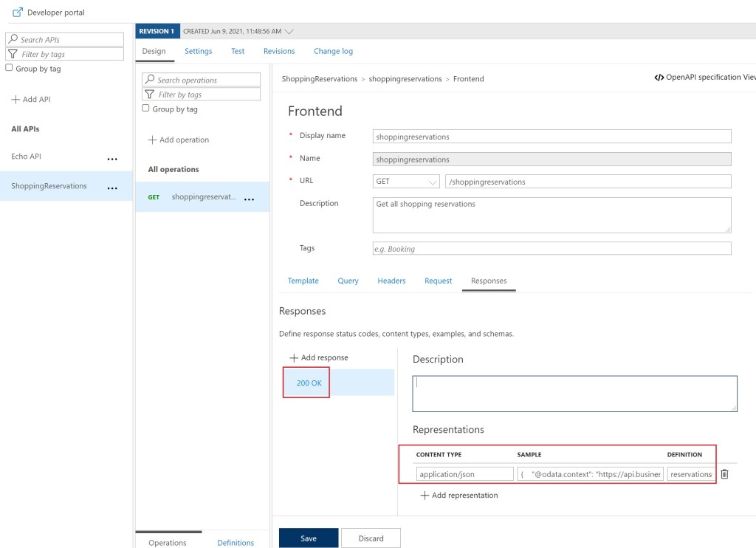Screen dimensions: 756x548
Task: Click the plus icon beside Add operation
Action: pyautogui.click(x=152, y=140)
